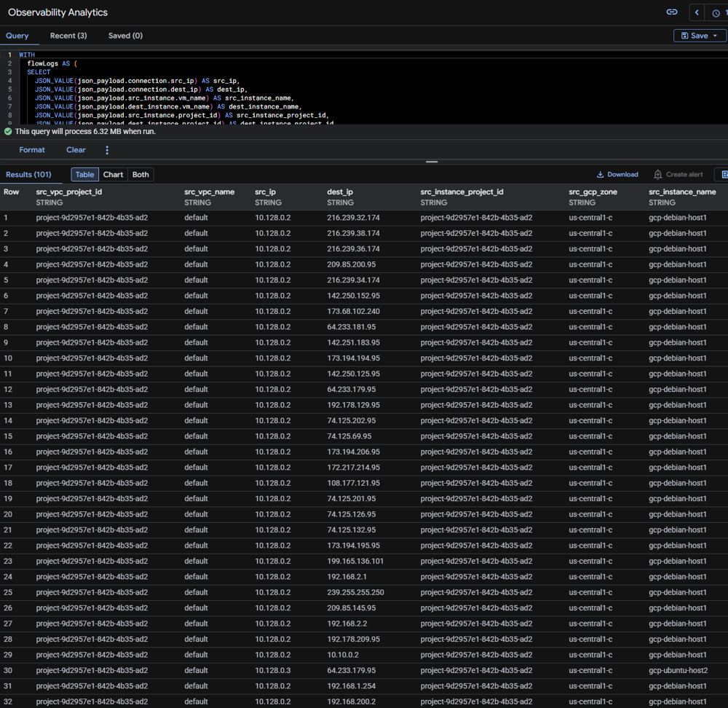Screen dimensions: 728x708
Task: Open the query editor more options three-dot icon
Action: 106,149
